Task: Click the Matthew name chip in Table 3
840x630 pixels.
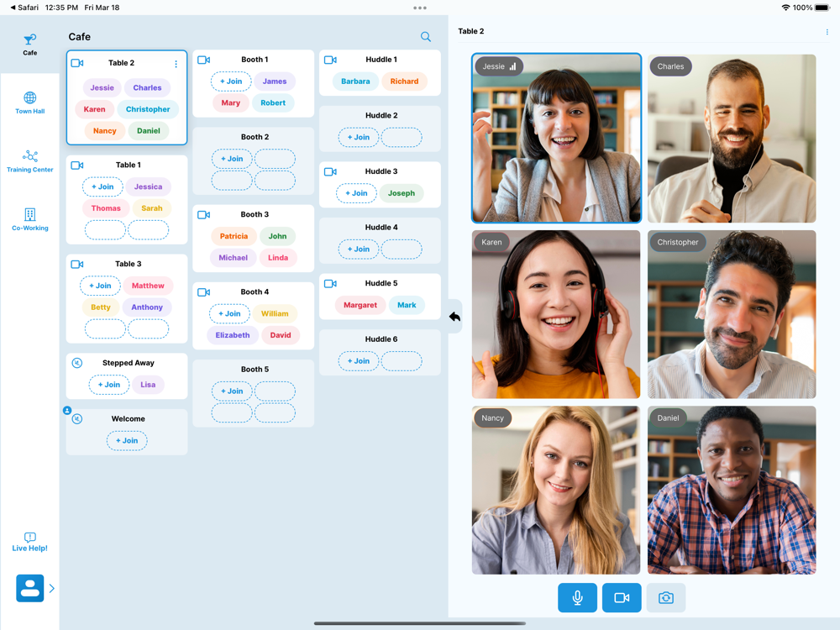Action: pos(148,286)
